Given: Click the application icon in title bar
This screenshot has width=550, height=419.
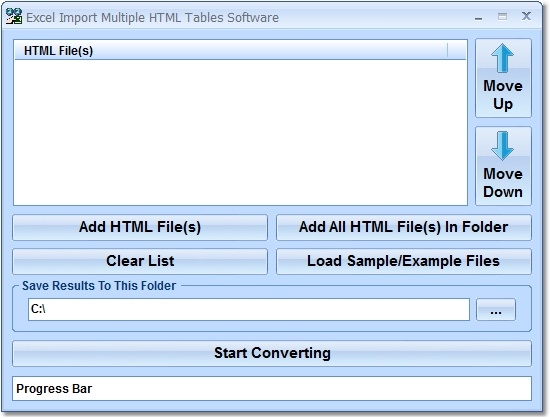Looking at the screenshot, I should coord(14,16).
